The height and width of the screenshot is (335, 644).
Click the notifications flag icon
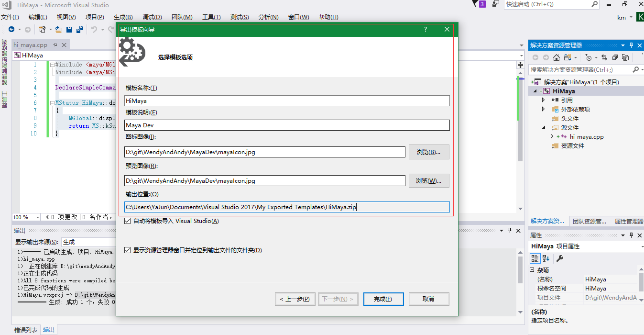475,4
